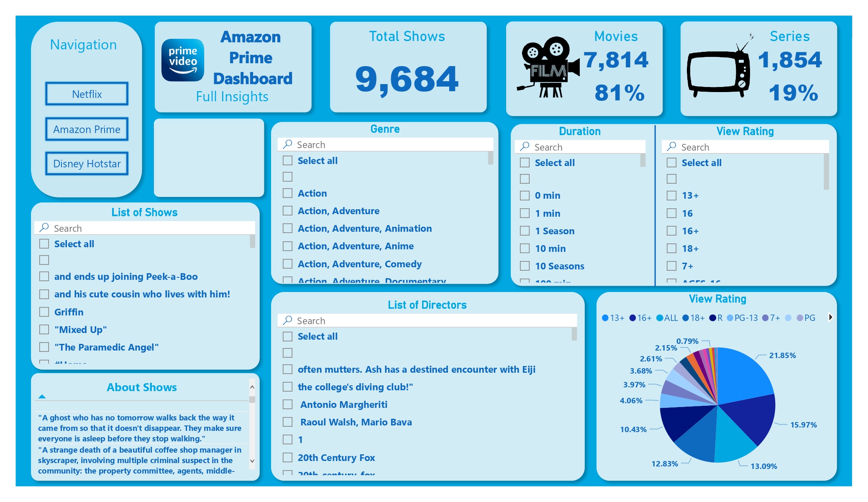Viewport: 868px width, 502px height.
Task: Click the About Shows sort arrow
Action: click(x=42, y=396)
